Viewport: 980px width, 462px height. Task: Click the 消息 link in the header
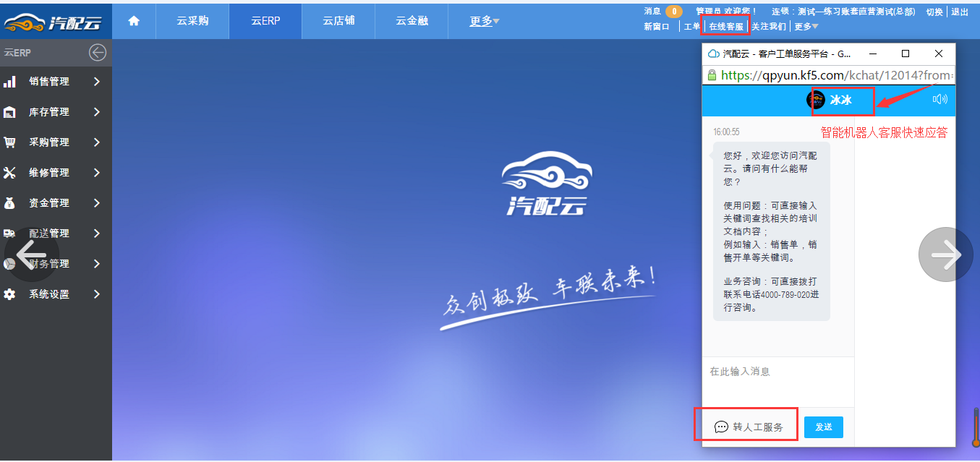click(652, 12)
